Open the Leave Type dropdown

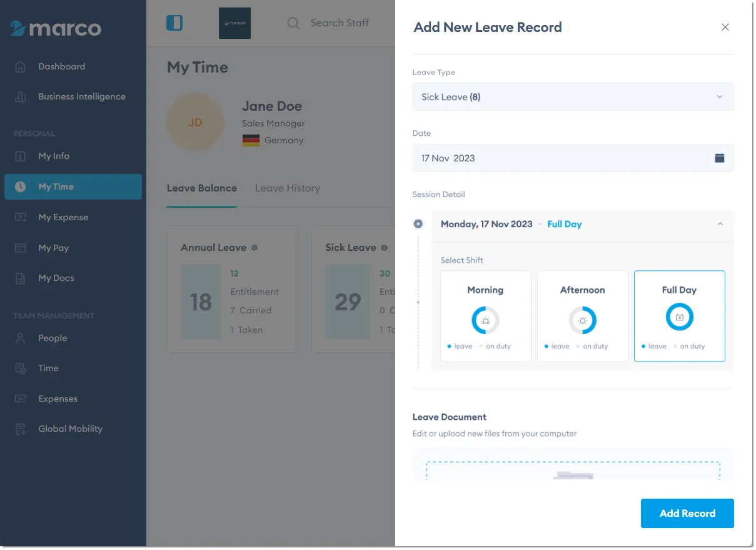(x=573, y=97)
